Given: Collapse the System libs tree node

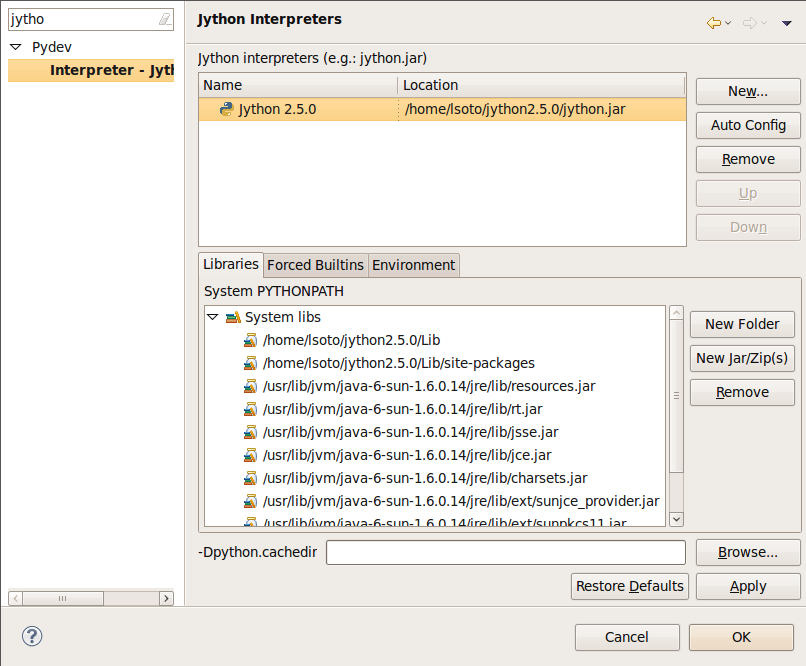Looking at the screenshot, I should coord(212,317).
